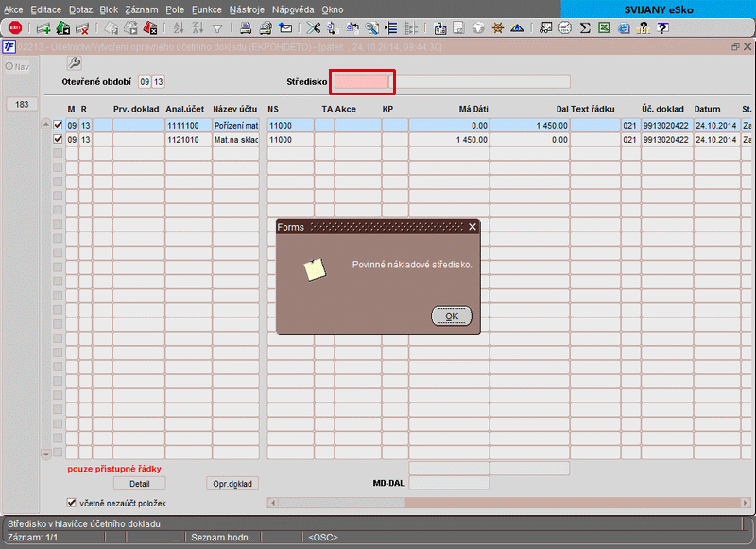Click the 183 button on left
This screenshot has width=756, height=549.
pos(22,104)
